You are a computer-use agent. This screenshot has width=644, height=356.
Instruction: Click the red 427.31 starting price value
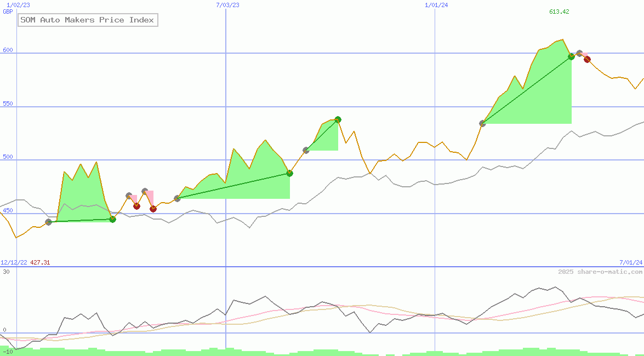[39, 262]
